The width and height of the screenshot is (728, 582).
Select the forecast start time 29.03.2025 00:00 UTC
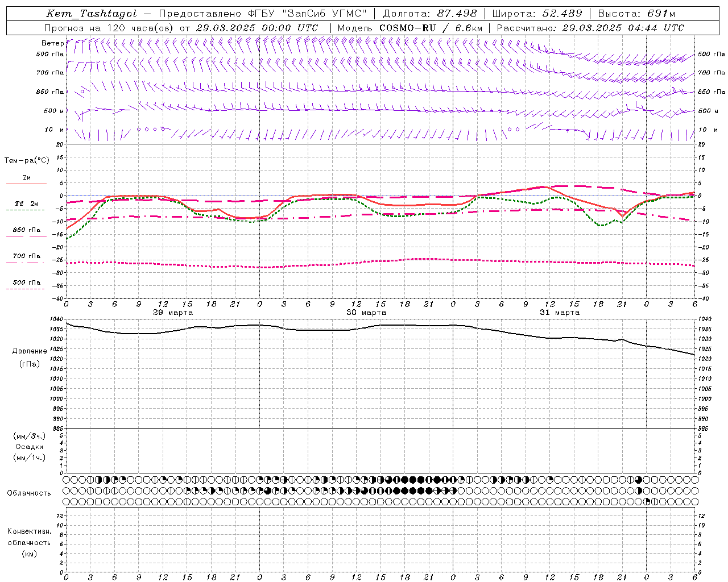pyautogui.click(x=257, y=28)
